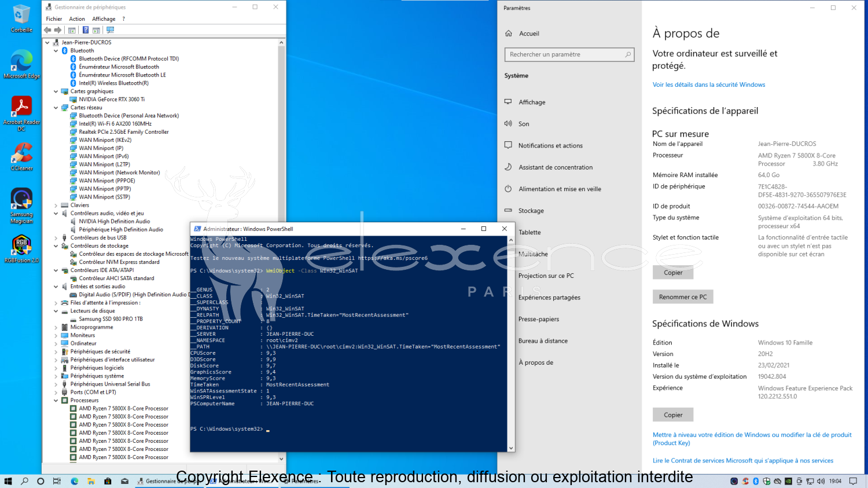The width and height of the screenshot is (868, 488).
Task: Click the taskbar search magnifier
Action: (24, 481)
